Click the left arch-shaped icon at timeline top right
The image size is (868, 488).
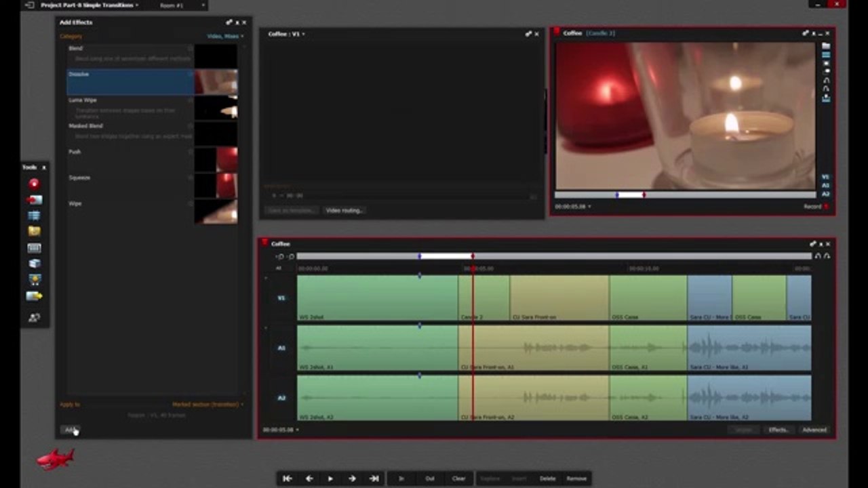coord(818,256)
